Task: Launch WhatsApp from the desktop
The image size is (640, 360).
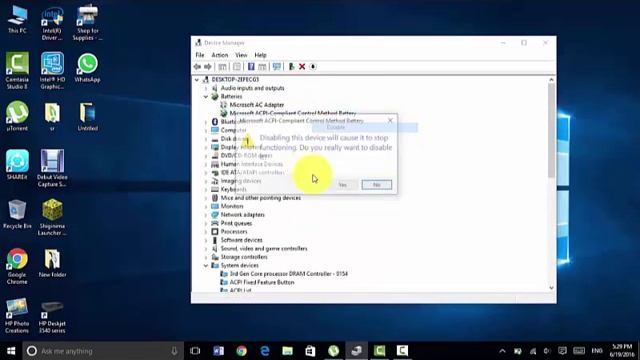Action: [x=87, y=68]
